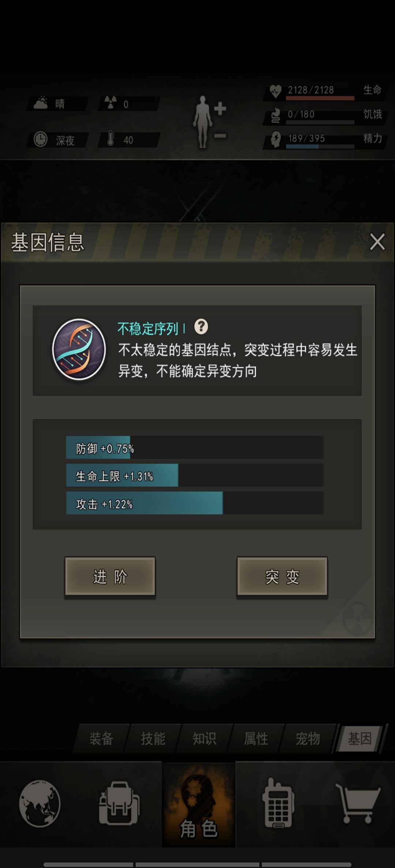395x868 pixels.
Task: Click the 突变 button
Action: click(282, 577)
